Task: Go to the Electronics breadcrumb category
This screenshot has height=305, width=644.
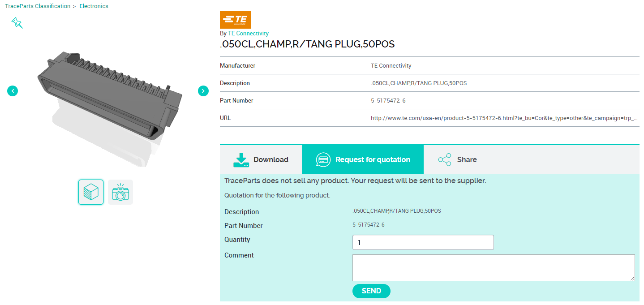Action: (94, 6)
